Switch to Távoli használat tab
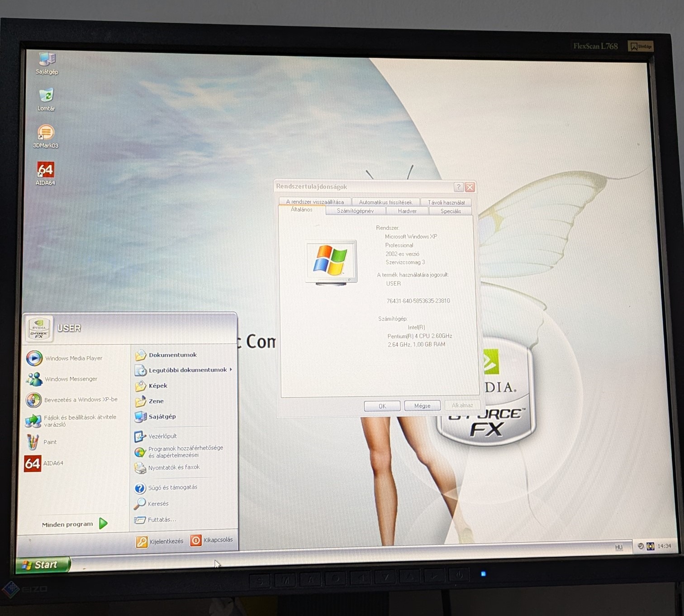Screen dimensions: 684x616 (446, 202)
